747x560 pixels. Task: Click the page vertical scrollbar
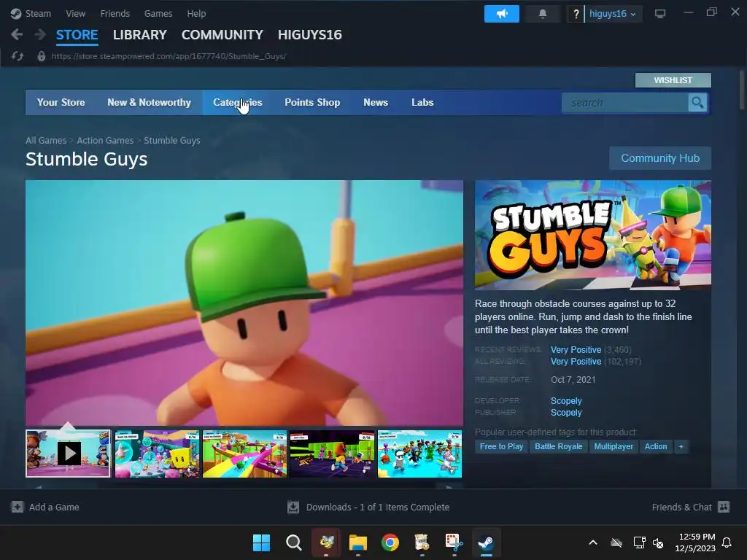point(742,90)
